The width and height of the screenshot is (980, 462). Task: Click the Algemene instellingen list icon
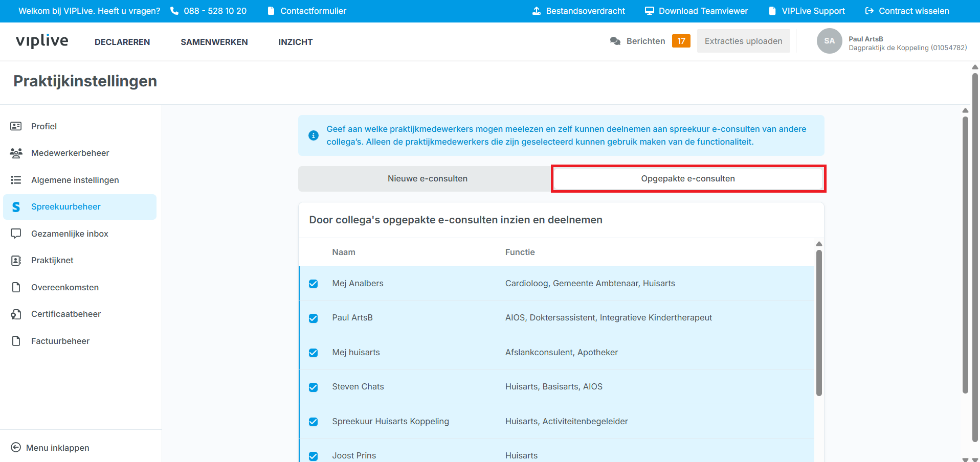click(16, 180)
